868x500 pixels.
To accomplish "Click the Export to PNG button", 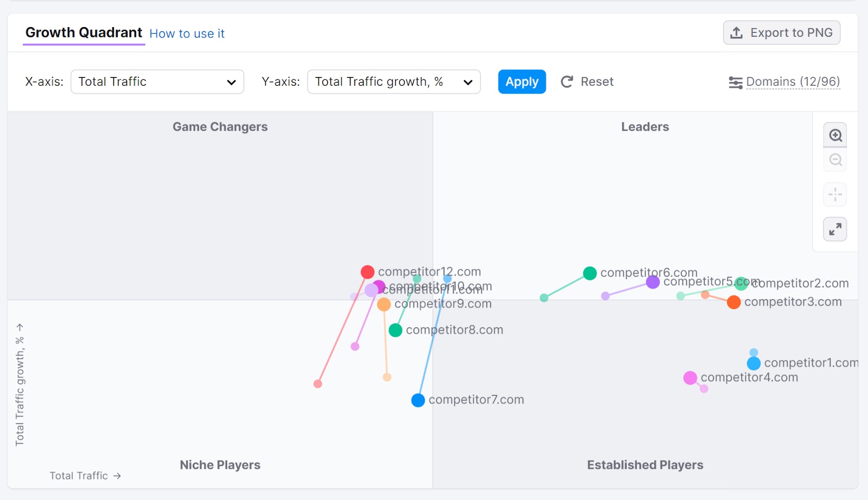I will [x=782, y=32].
